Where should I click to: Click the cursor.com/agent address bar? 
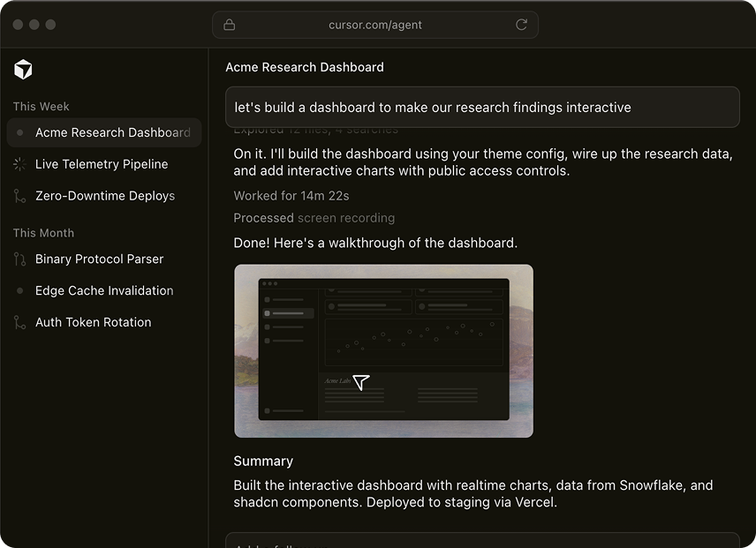click(375, 25)
